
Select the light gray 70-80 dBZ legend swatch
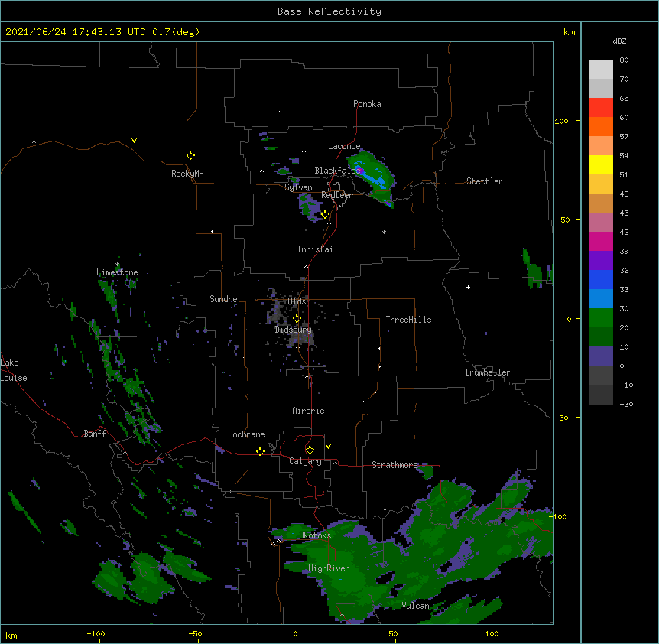[x=601, y=70]
